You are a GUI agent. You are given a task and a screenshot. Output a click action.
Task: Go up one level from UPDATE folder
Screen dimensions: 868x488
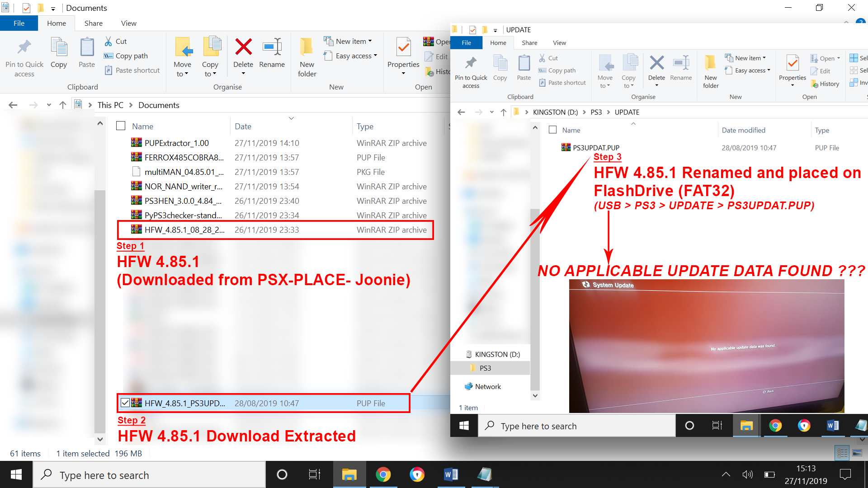504,112
